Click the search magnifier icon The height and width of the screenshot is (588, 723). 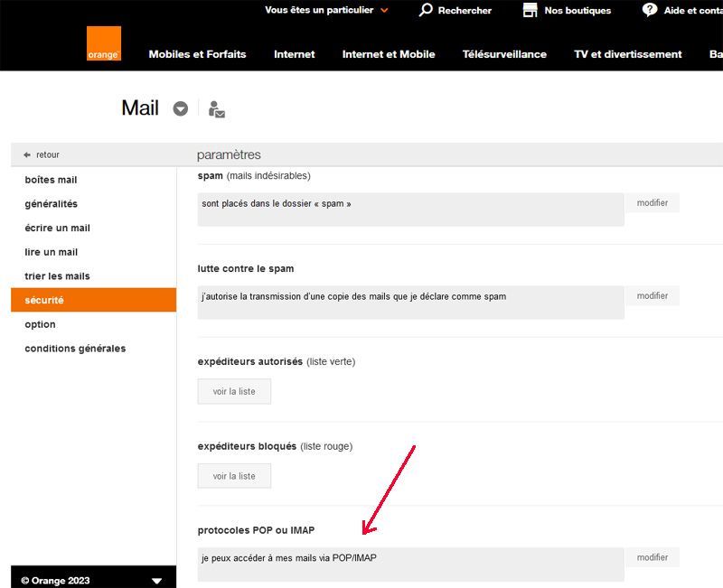point(427,10)
